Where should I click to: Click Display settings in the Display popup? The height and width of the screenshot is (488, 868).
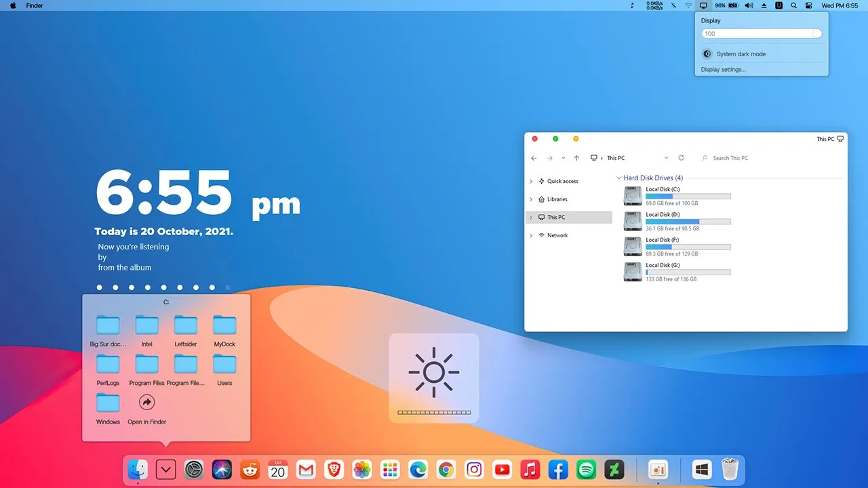[x=723, y=69]
